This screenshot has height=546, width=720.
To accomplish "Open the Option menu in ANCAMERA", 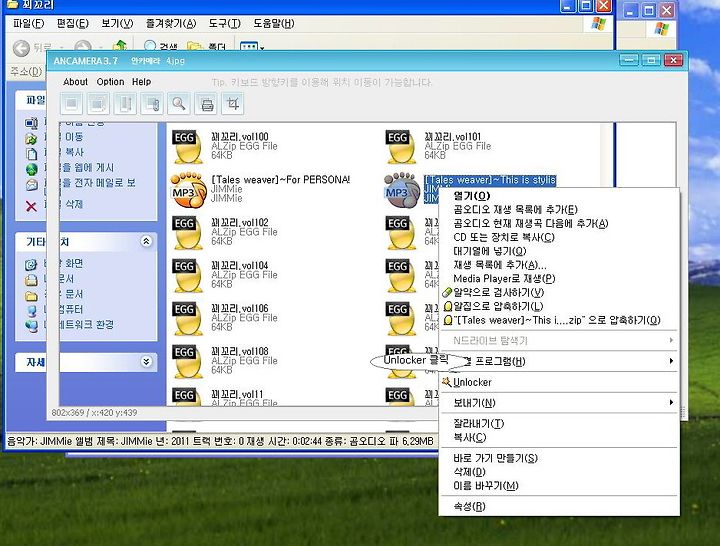I will click(x=110, y=82).
